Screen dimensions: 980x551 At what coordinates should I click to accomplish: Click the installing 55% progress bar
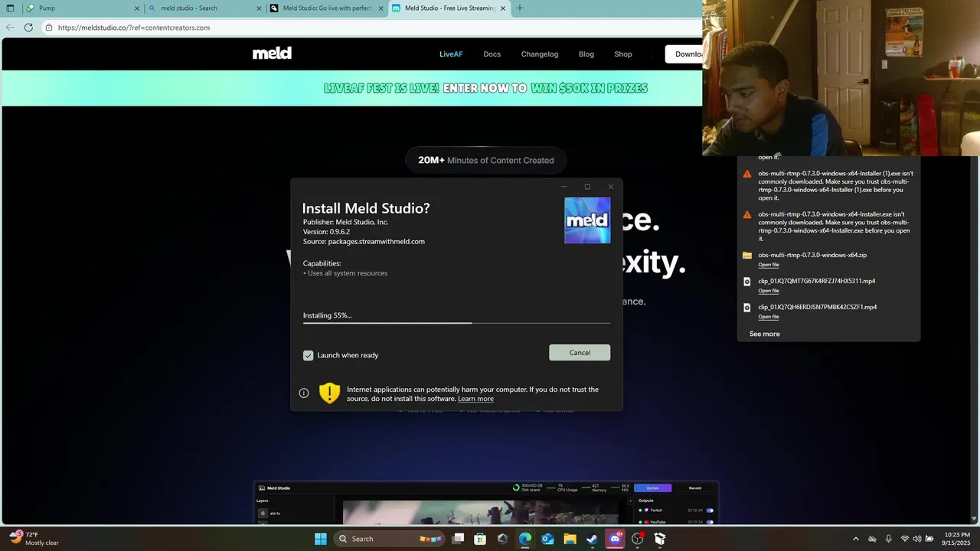pyautogui.click(x=456, y=323)
